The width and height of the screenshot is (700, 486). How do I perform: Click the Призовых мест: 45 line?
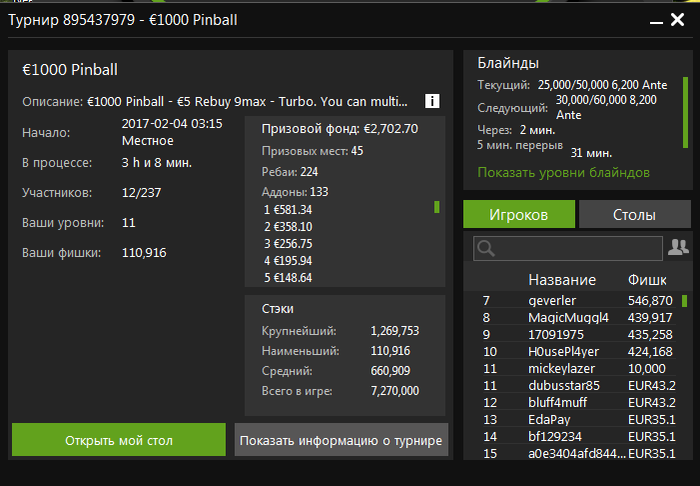312,151
